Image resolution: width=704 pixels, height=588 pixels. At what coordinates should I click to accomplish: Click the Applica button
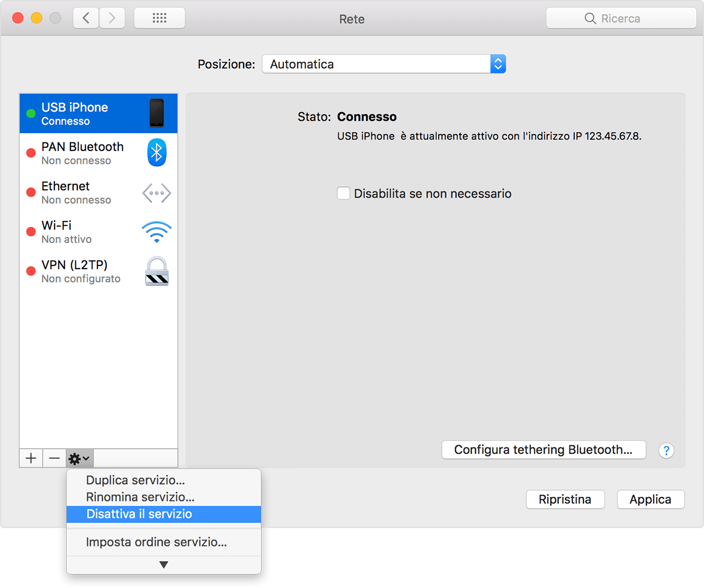tap(650, 500)
